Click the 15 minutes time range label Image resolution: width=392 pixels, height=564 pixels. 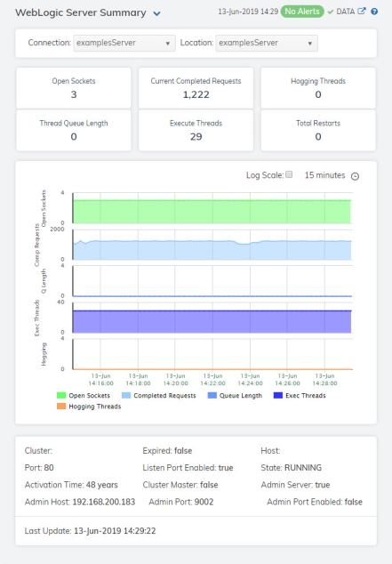324,175
